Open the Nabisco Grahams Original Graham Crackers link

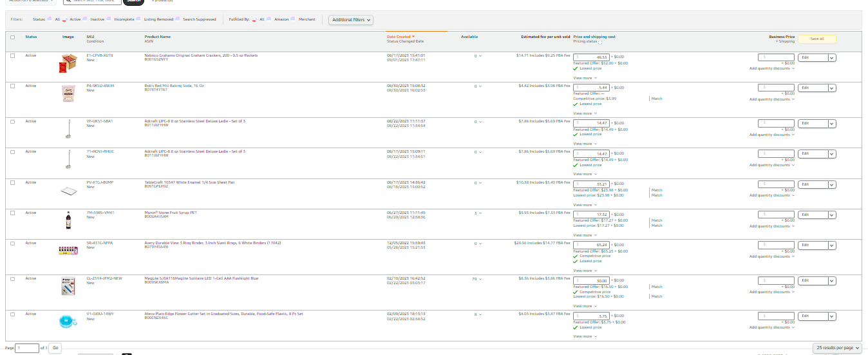tap(201, 55)
